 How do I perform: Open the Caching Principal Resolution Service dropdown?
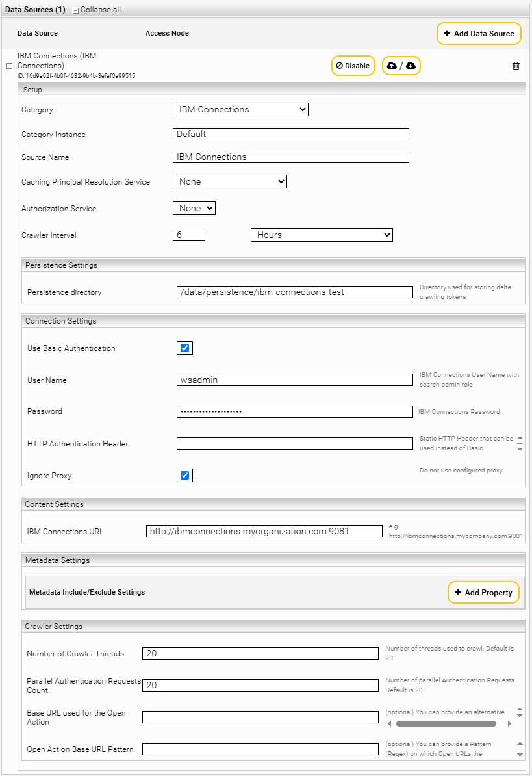(x=230, y=181)
